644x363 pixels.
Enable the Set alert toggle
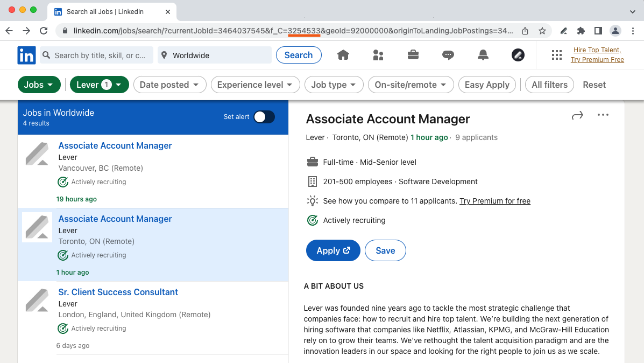(264, 117)
